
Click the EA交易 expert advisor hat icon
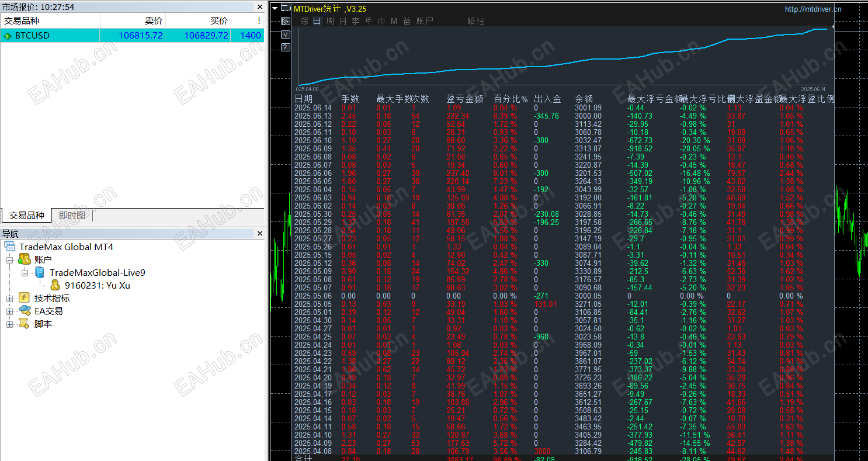(x=25, y=311)
